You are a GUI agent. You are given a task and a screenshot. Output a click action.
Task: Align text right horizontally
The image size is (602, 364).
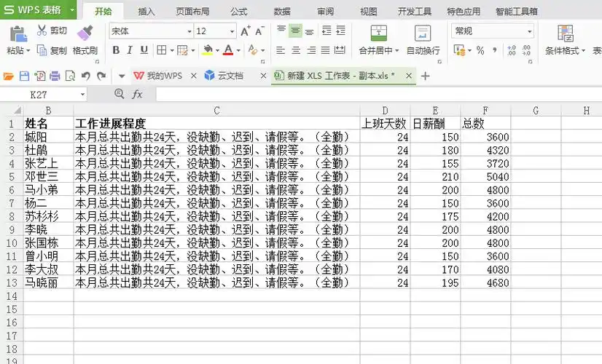(x=311, y=50)
